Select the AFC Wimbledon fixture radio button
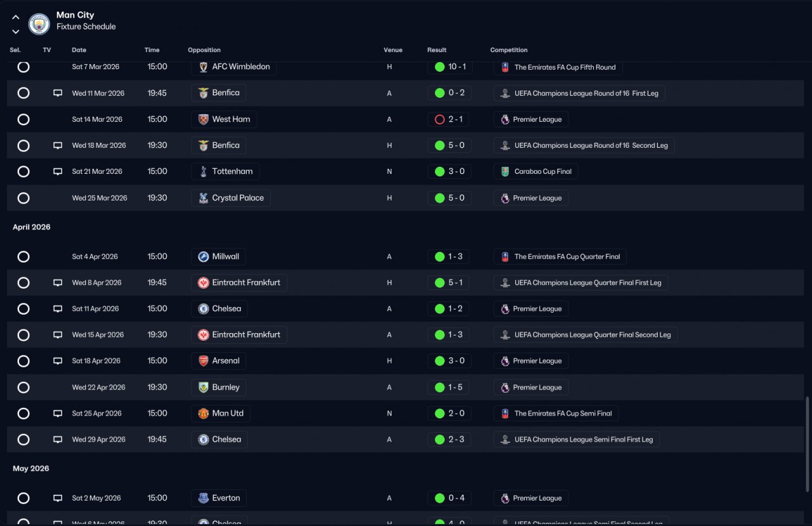The image size is (812, 526). (23, 67)
